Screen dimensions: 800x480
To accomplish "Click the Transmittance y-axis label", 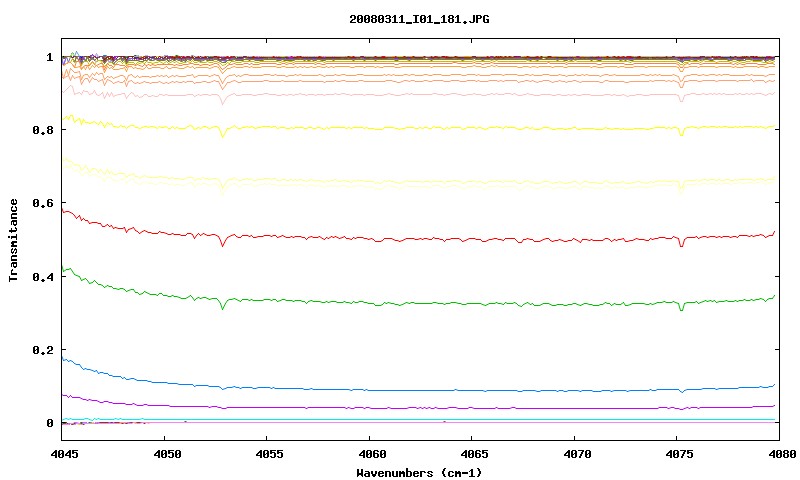I will pos(13,240).
